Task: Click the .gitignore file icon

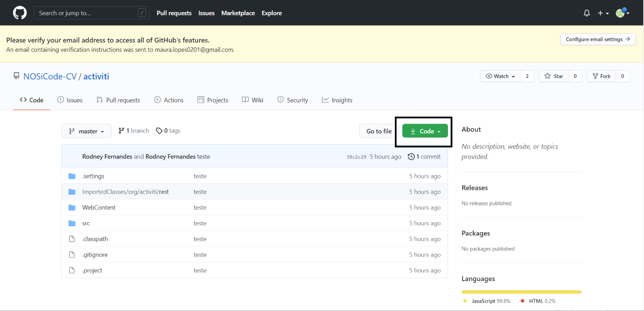Action: pyautogui.click(x=72, y=255)
